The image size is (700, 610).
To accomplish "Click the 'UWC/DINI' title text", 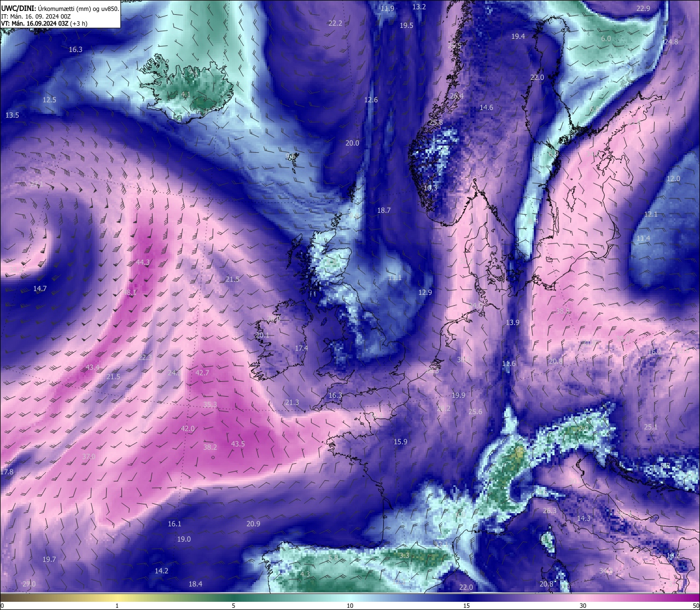I will pyautogui.click(x=18, y=9).
